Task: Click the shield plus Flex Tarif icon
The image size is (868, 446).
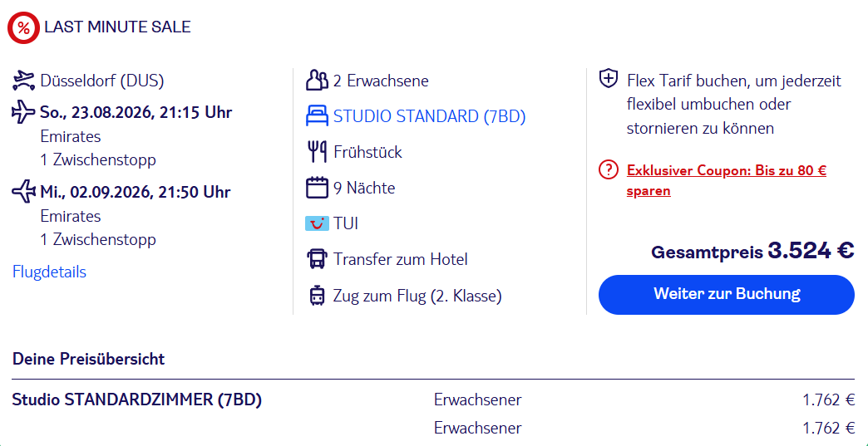Action: 609,79
